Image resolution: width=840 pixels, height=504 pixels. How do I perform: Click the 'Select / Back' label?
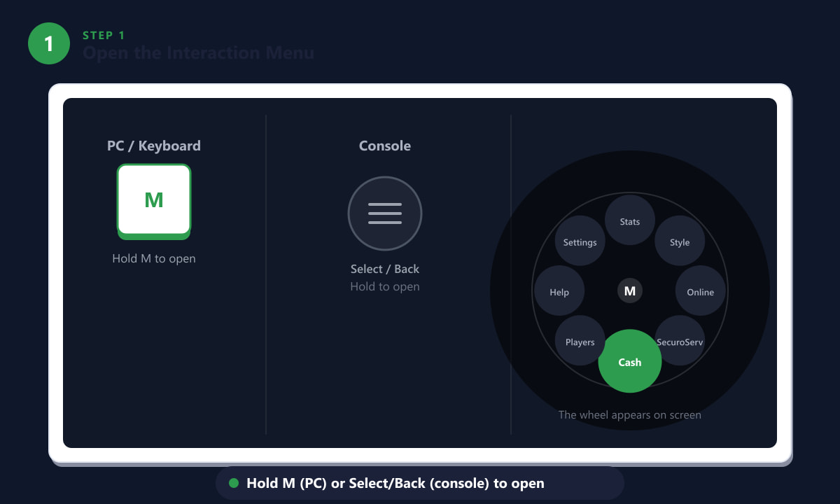pyautogui.click(x=385, y=269)
